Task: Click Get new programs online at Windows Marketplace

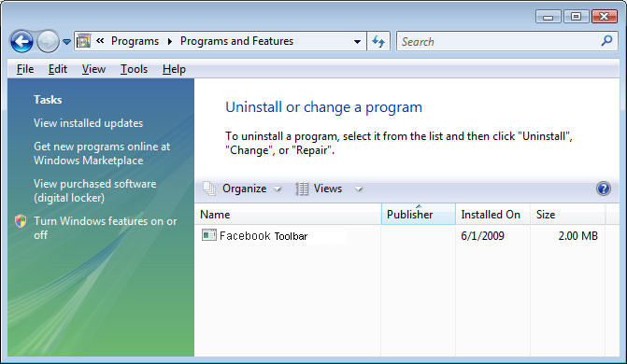Action: [x=102, y=153]
